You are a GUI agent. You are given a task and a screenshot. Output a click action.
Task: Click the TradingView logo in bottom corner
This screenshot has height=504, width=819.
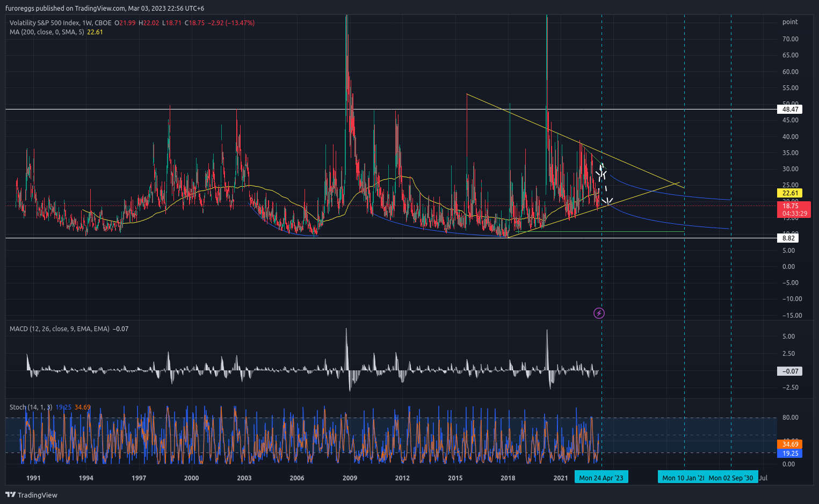click(31, 495)
